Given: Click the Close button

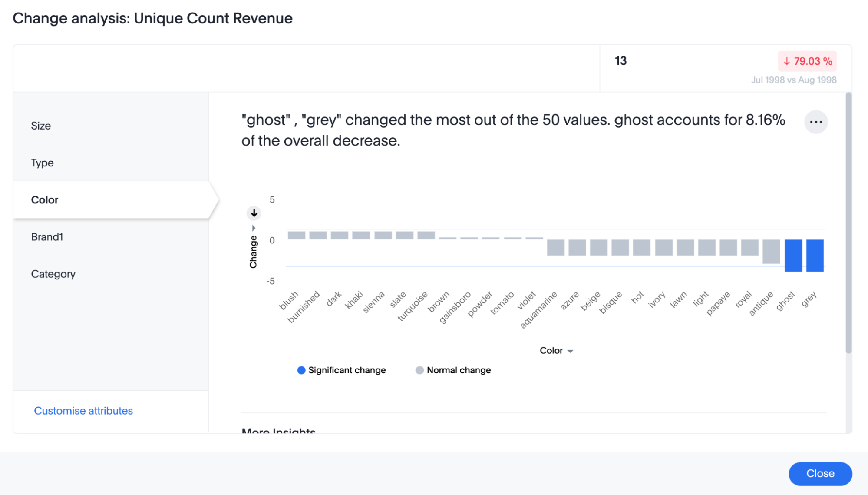Looking at the screenshot, I should 820,474.
